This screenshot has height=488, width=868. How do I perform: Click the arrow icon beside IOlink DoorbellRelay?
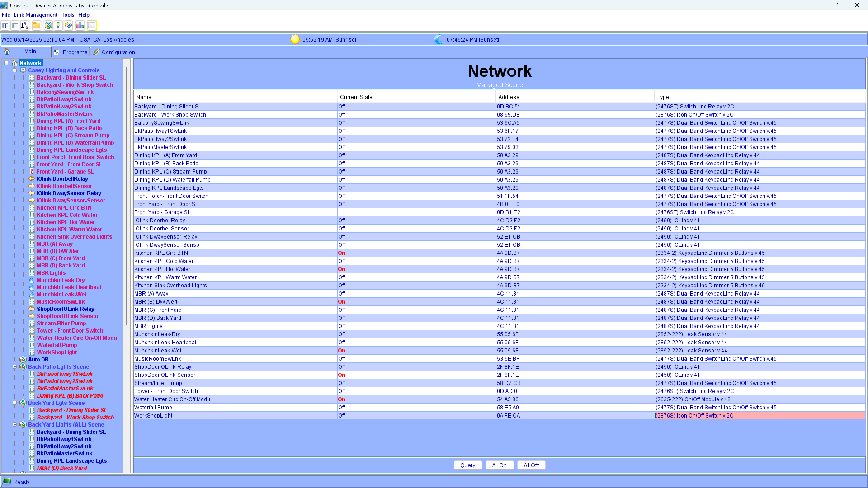click(x=32, y=179)
